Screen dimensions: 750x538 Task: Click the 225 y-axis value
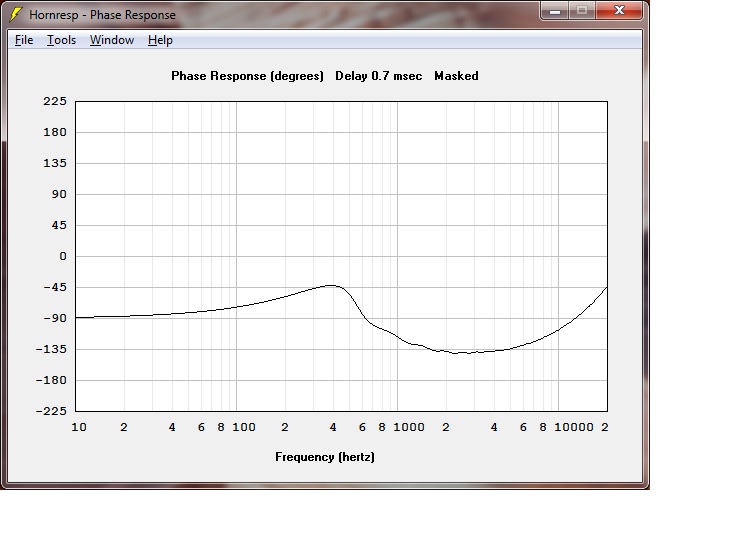tap(55, 101)
